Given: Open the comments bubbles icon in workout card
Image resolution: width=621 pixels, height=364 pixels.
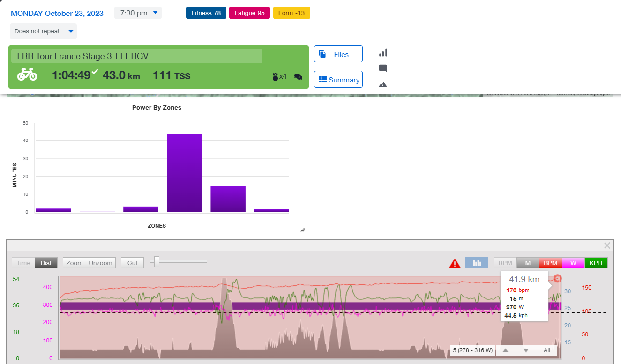Looking at the screenshot, I should pyautogui.click(x=298, y=77).
